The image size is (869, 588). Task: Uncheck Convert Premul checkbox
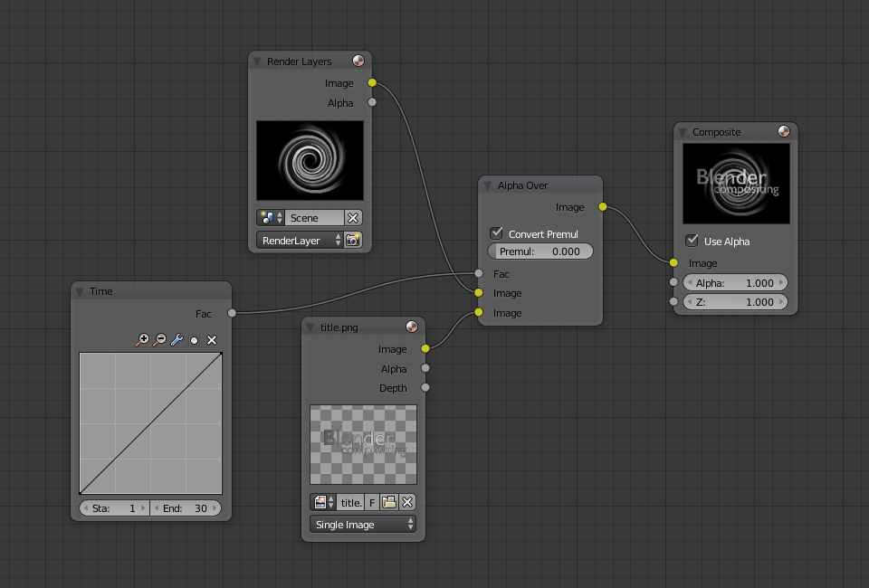(x=497, y=233)
